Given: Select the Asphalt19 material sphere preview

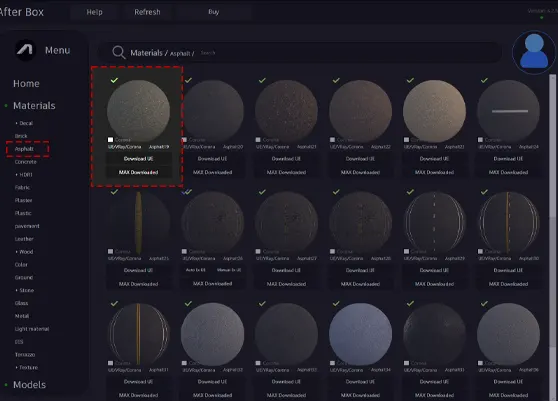Looking at the screenshot, I should click(x=138, y=110).
